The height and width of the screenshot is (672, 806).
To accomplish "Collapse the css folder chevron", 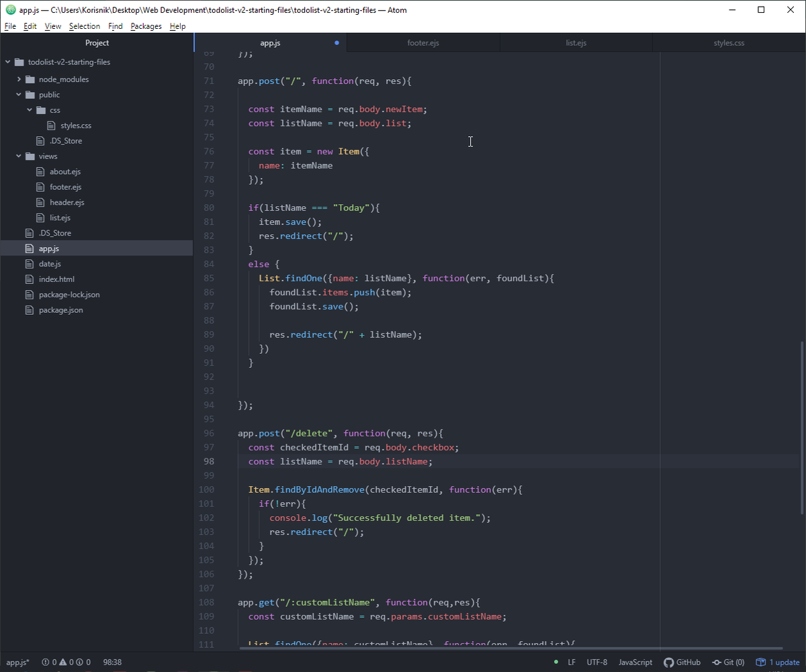I will point(30,110).
